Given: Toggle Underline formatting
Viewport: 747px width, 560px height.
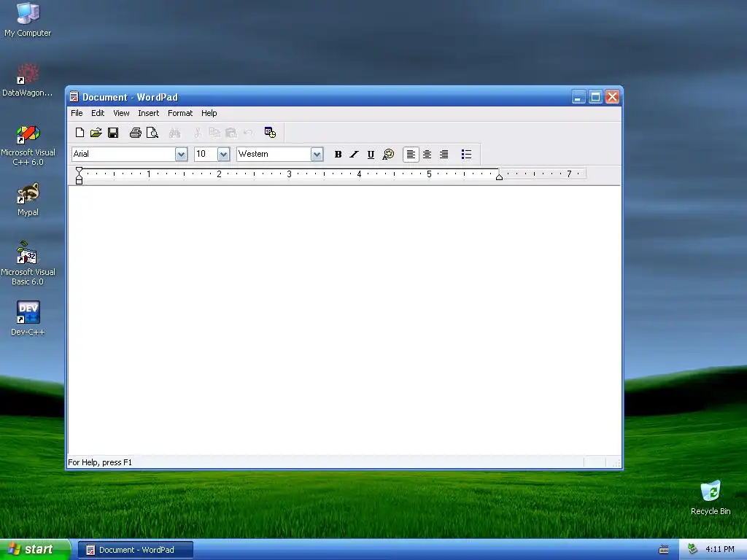Looking at the screenshot, I should (x=371, y=155).
